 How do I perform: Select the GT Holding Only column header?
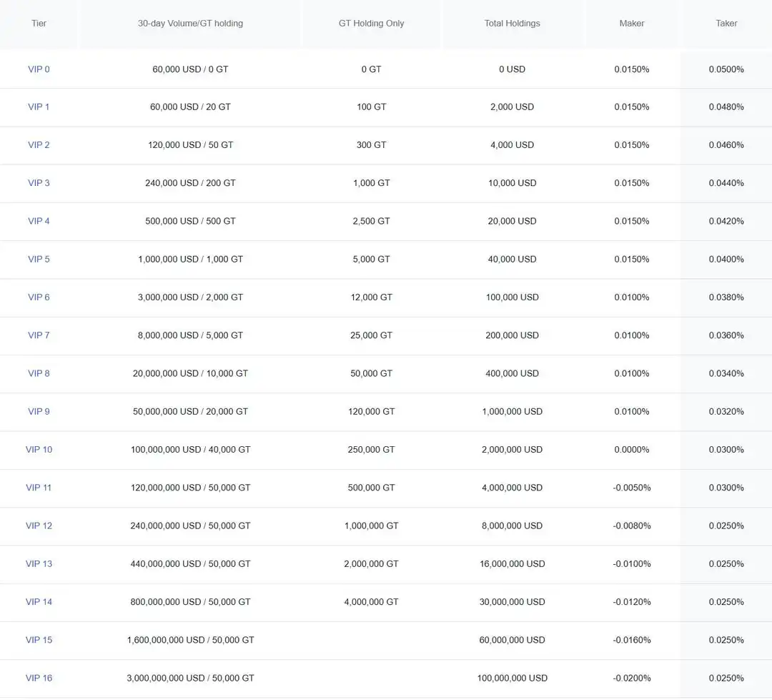(x=371, y=24)
